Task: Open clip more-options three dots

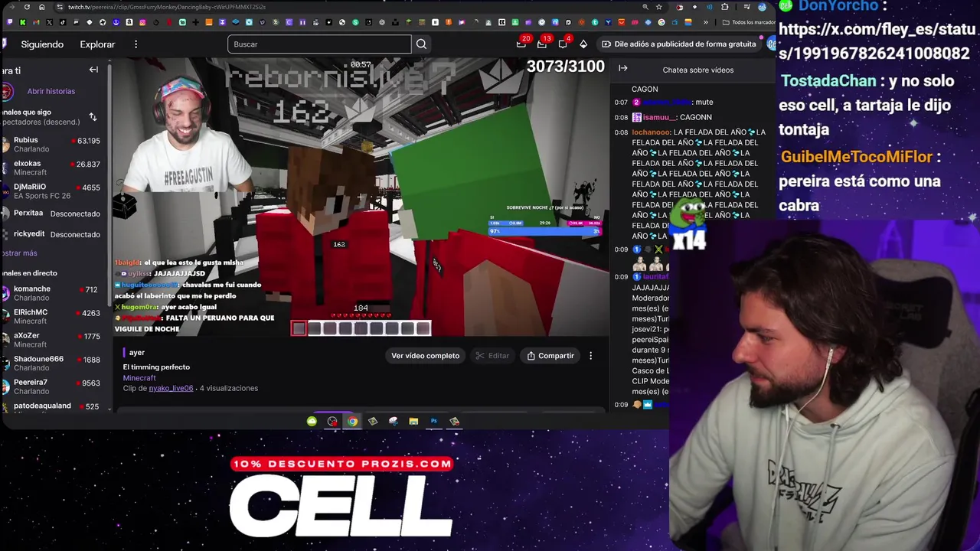Action: (x=590, y=356)
